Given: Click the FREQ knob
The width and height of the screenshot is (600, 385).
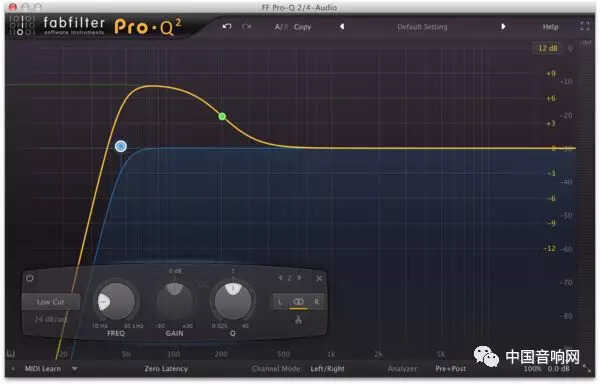Looking at the screenshot, I should coord(116,301).
